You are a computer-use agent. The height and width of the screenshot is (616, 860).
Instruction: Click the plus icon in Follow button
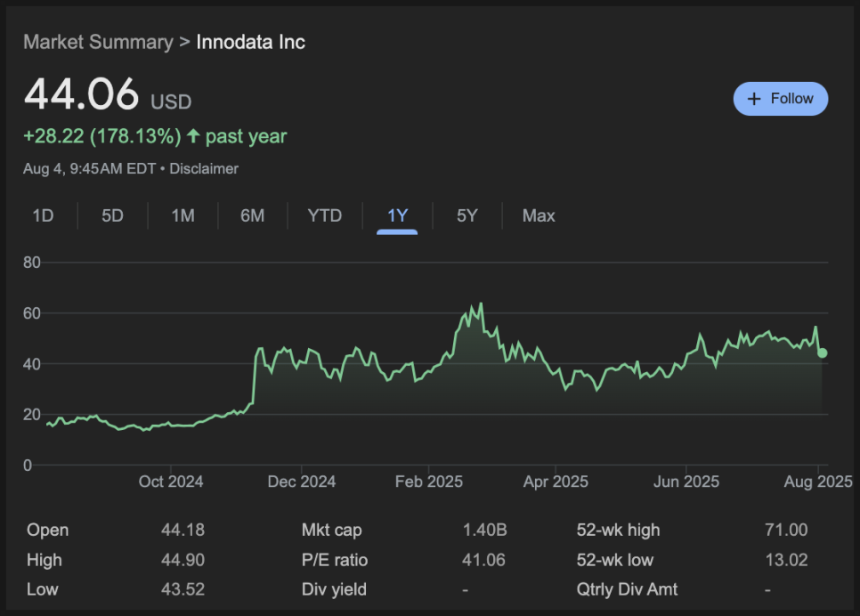pos(754,99)
